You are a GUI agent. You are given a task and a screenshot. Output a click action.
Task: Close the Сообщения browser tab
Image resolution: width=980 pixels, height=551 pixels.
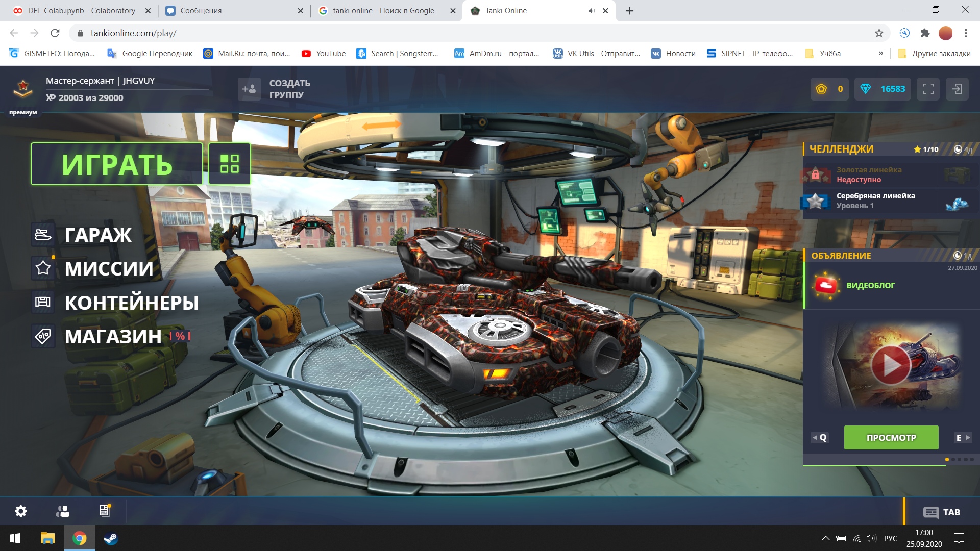click(x=300, y=11)
